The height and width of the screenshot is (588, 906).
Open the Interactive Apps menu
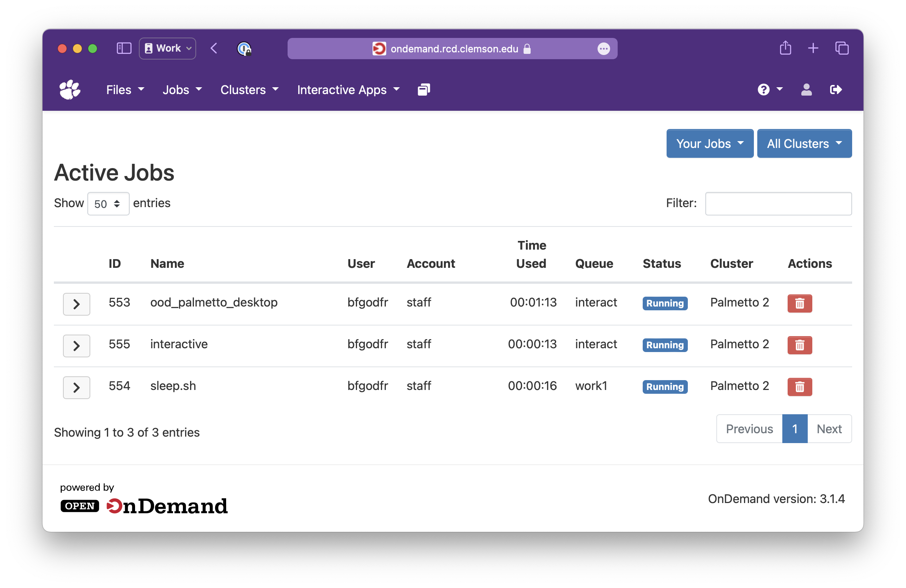click(x=348, y=90)
